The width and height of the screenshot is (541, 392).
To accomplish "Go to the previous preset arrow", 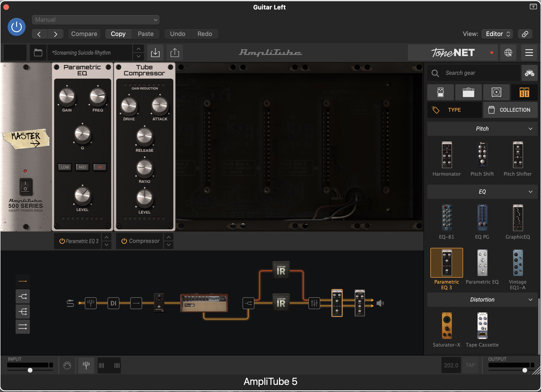I will point(39,34).
